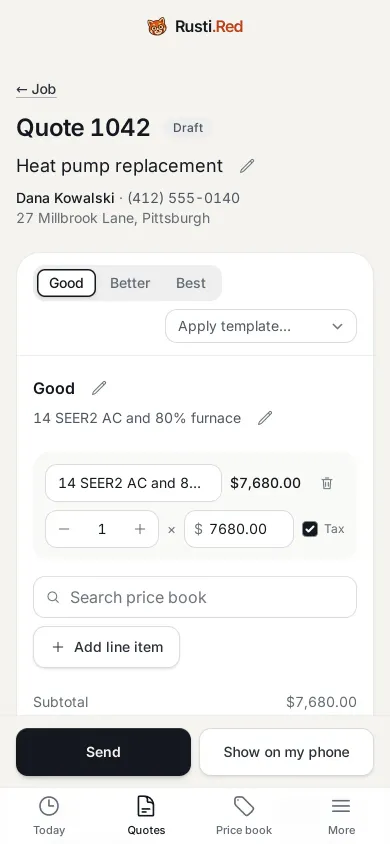390x844 pixels.
Task: Click pencil icon next to Good heading
Action: [99, 388]
